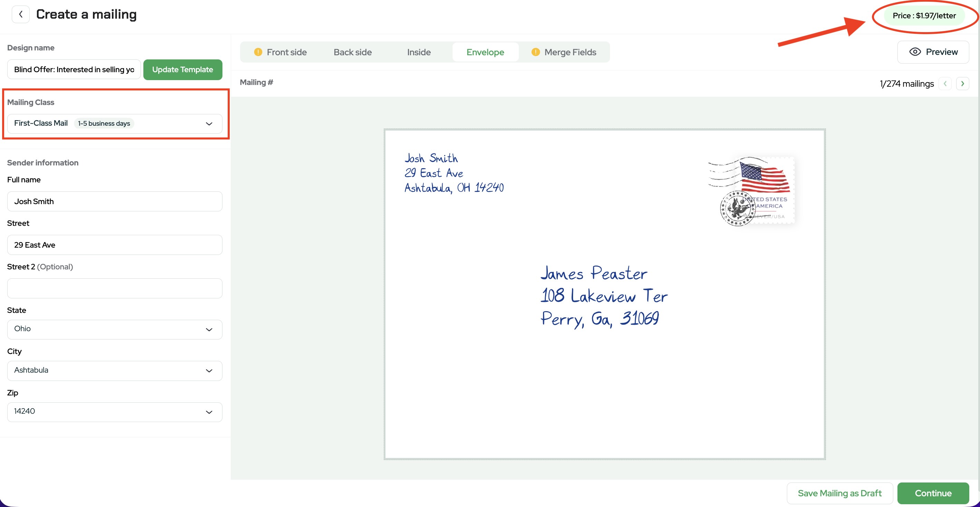Click the back arrow beside Create a mailing
Screen dimensions: 980x507
[20, 15]
